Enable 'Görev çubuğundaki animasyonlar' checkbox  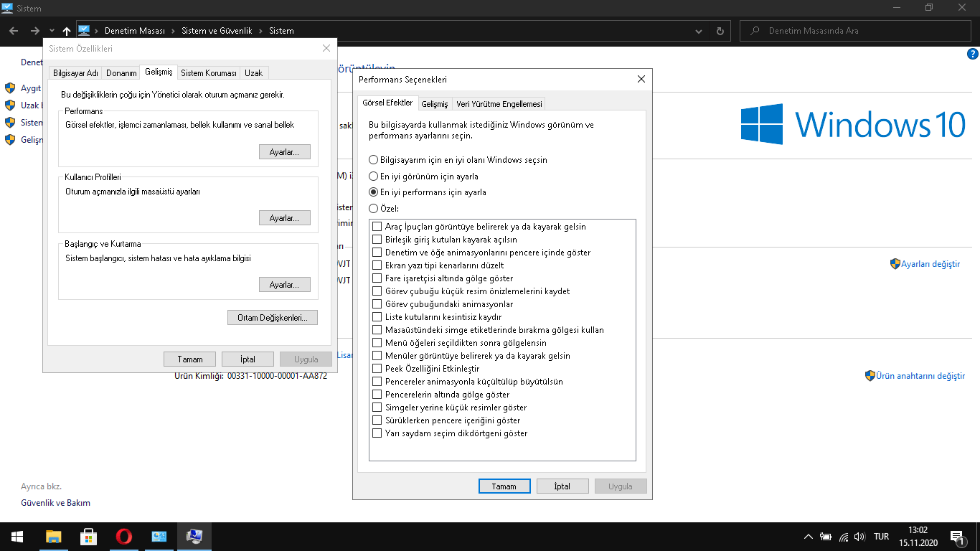coord(377,304)
